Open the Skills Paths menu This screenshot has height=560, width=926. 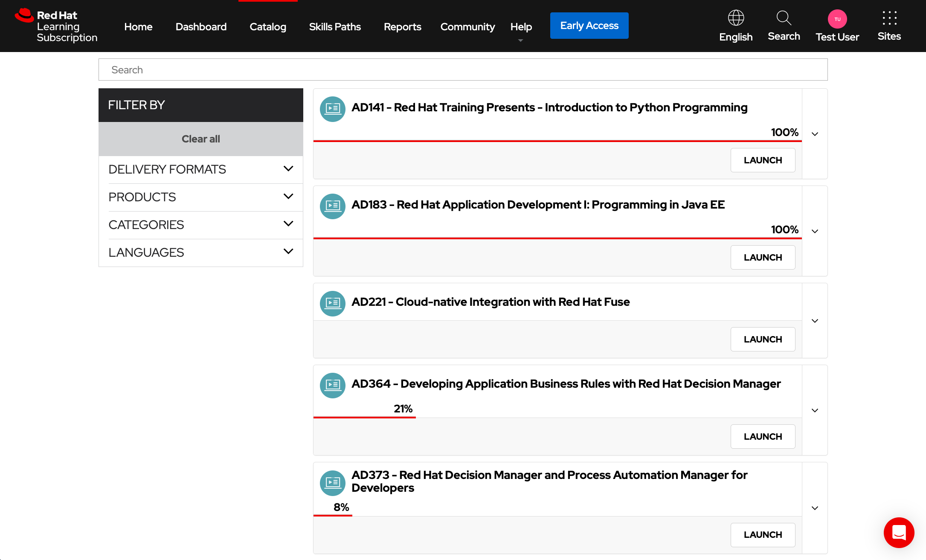tap(335, 26)
